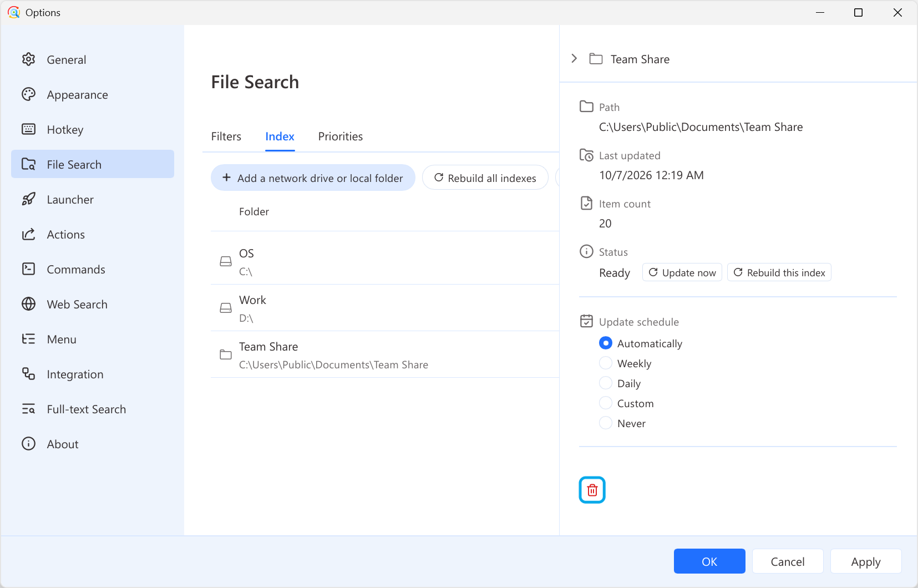This screenshot has width=918, height=588.
Task: Click the File Search folder-magnifier icon
Action: click(x=28, y=164)
